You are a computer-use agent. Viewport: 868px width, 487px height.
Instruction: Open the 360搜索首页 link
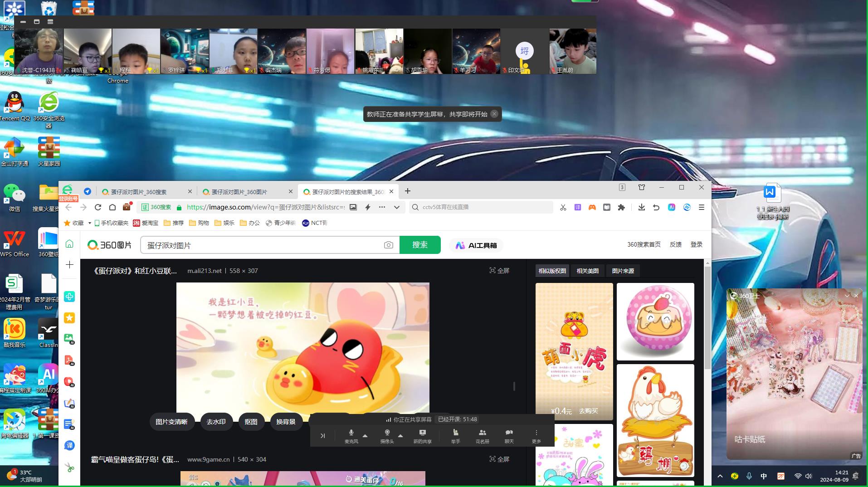(644, 244)
